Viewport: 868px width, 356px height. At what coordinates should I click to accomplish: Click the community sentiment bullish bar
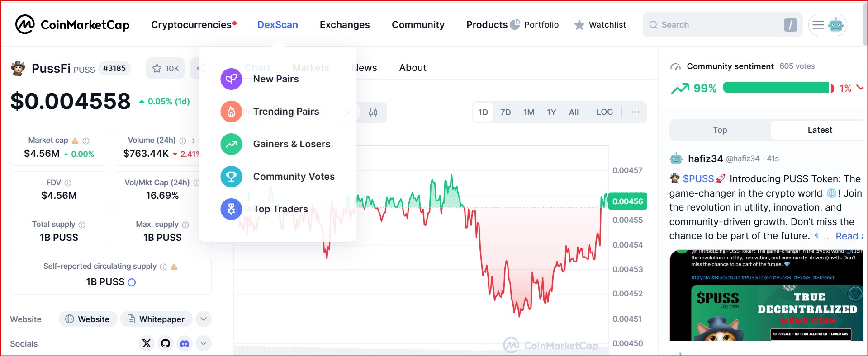pyautogui.click(x=775, y=88)
